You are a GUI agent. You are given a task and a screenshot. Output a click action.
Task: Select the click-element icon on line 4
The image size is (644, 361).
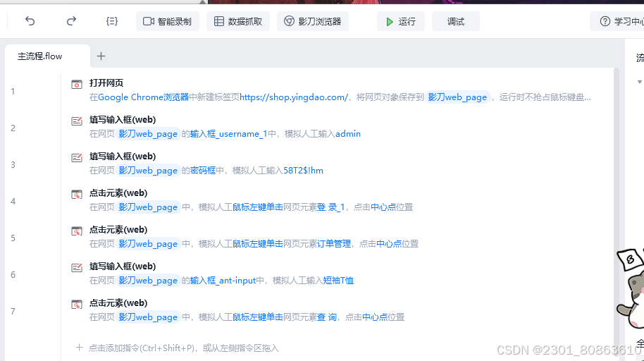click(x=77, y=194)
